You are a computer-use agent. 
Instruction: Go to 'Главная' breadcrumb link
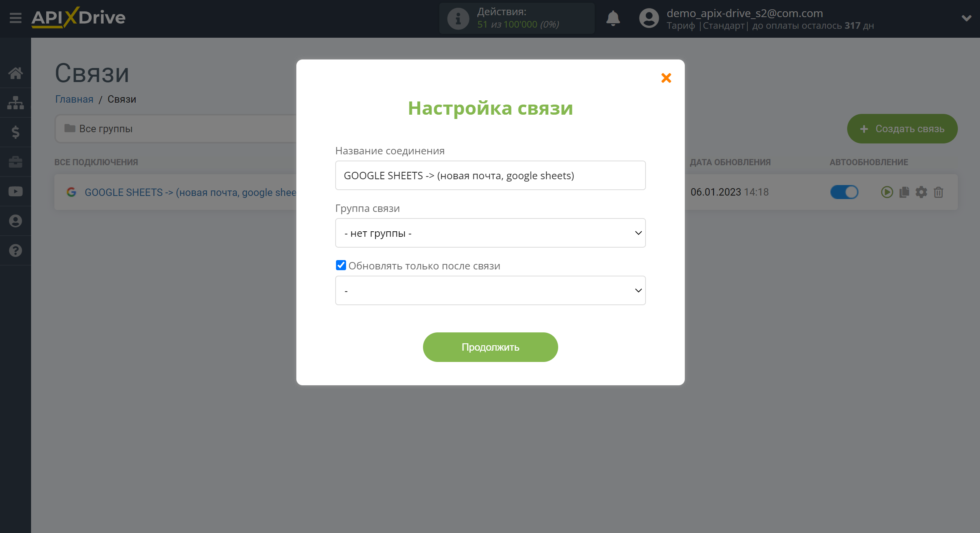(74, 99)
